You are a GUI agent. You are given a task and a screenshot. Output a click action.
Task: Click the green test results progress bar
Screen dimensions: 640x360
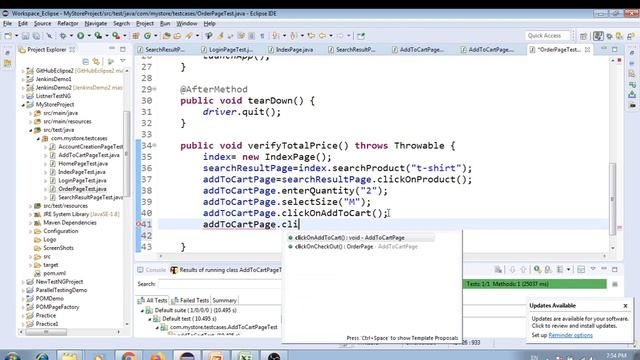[x=535, y=284]
